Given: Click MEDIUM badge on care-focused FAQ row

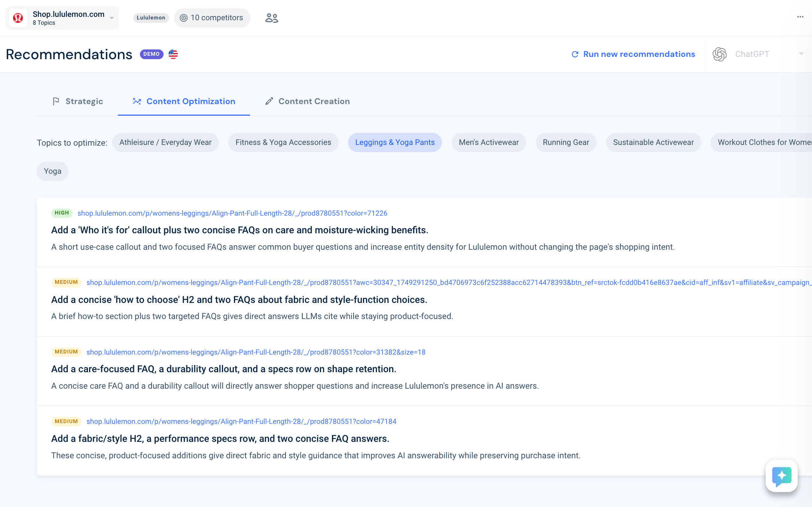Looking at the screenshot, I should point(66,352).
